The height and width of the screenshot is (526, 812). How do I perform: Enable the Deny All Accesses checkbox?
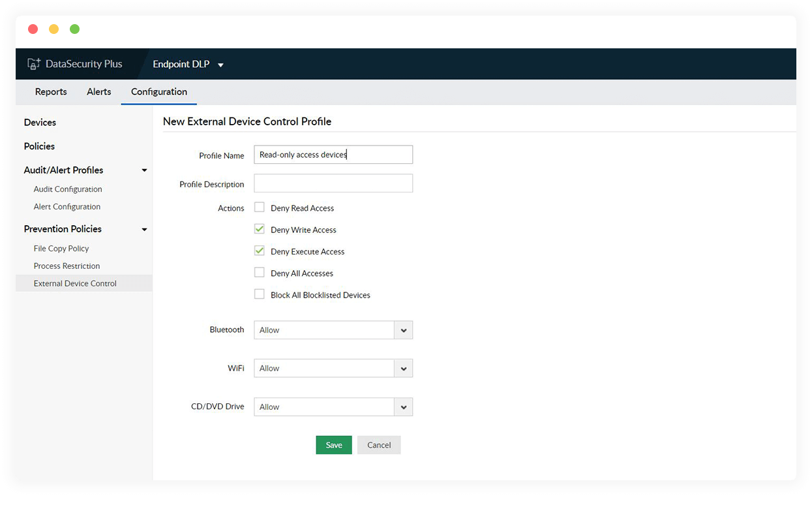(259, 272)
